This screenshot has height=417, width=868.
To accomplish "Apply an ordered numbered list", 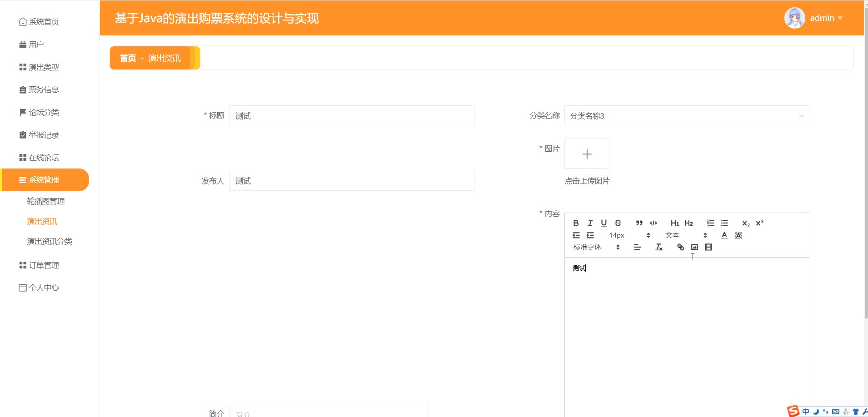I will pyautogui.click(x=710, y=223).
